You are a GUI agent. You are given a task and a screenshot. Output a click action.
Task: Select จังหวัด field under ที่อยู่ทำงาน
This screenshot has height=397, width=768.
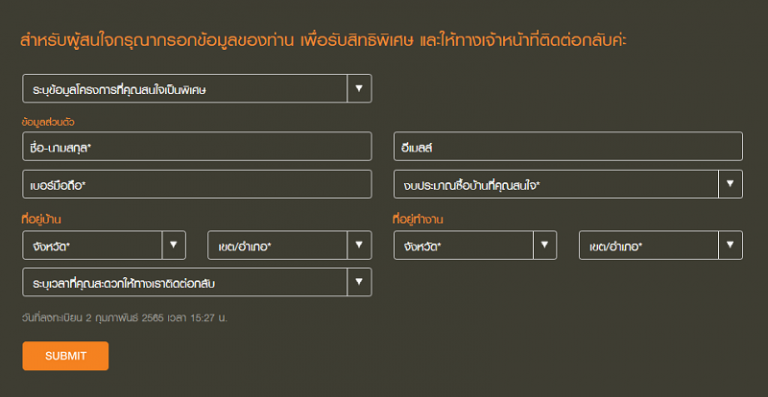(475, 245)
